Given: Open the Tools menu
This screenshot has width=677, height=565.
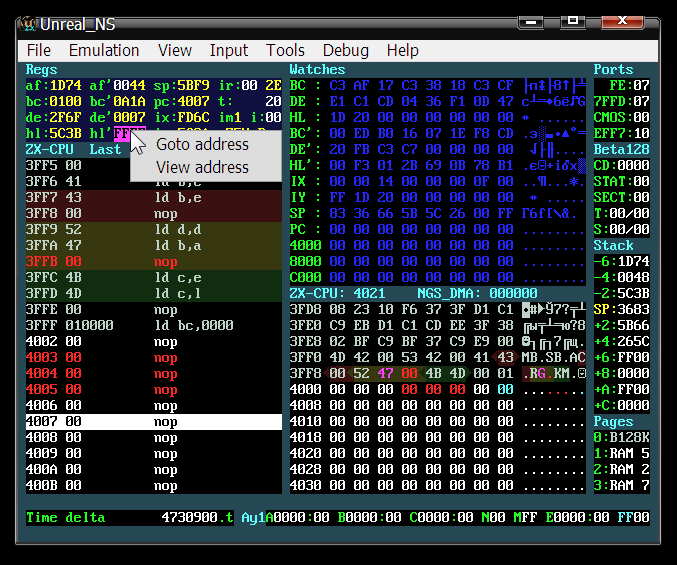Looking at the screenshot, I should 285,51.
